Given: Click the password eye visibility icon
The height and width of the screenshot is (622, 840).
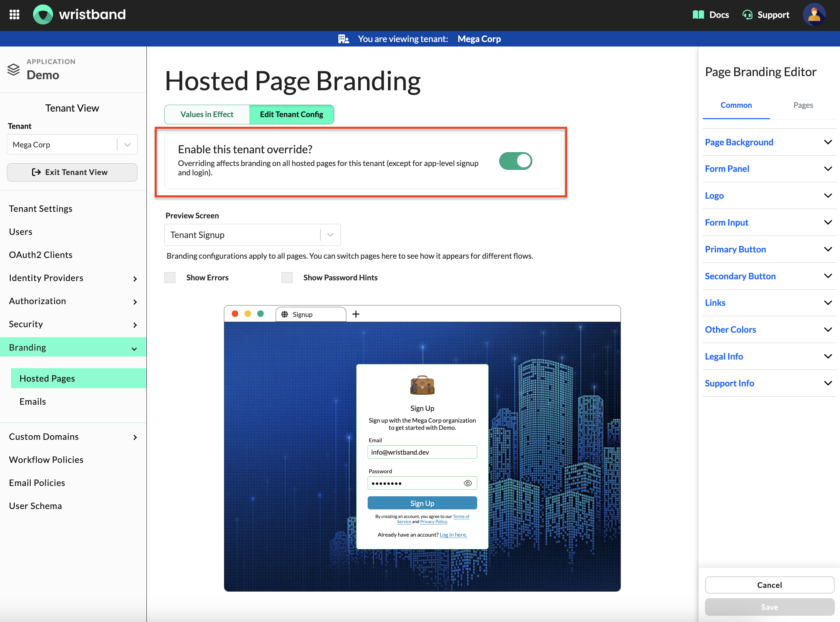Looking at the screenshot, I should tap(468, 483).
